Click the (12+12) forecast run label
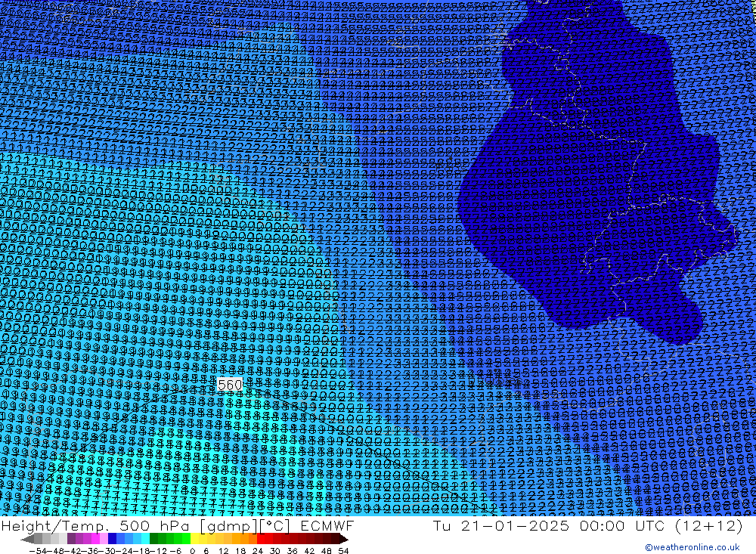 709,526
